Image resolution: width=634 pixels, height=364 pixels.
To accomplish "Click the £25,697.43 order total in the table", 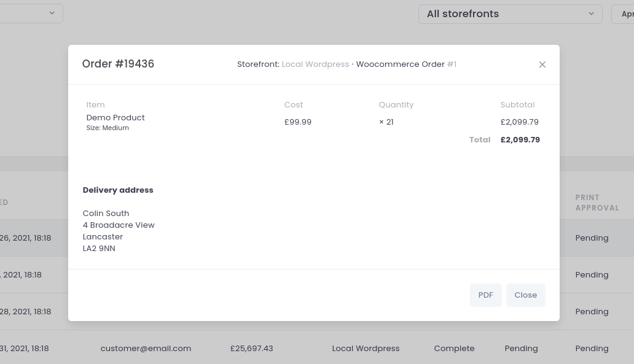I will point(251,349).
